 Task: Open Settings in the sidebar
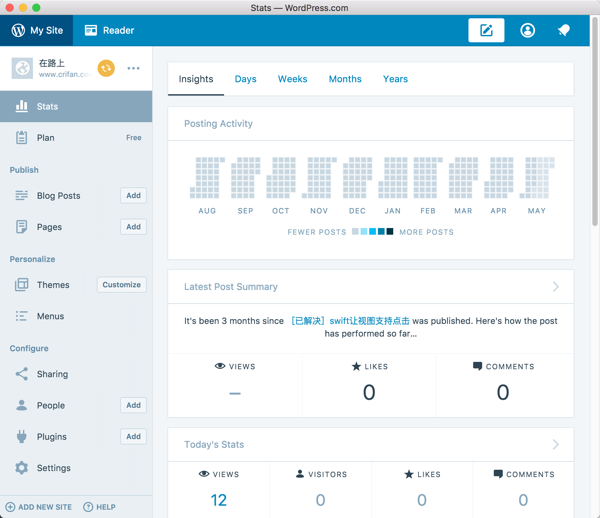(76, 468)
